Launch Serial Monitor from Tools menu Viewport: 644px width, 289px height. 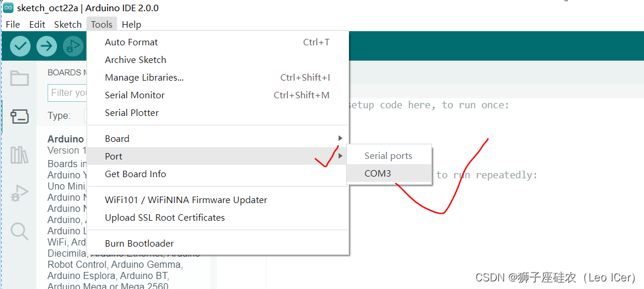(x=217, y=95)
